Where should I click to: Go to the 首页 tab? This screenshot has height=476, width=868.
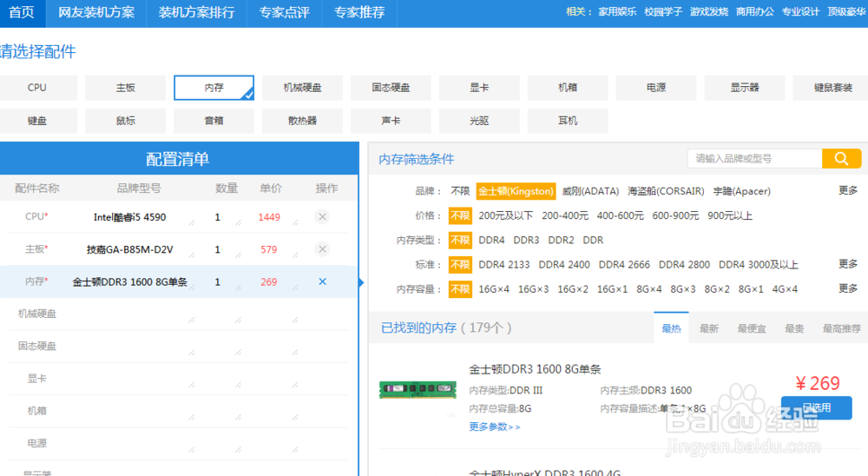(23, 13)
